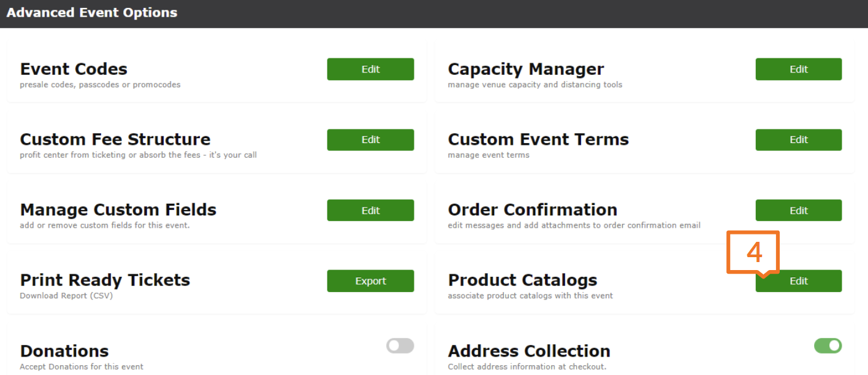Edit the Custom Fee Structure

point(370,140)
